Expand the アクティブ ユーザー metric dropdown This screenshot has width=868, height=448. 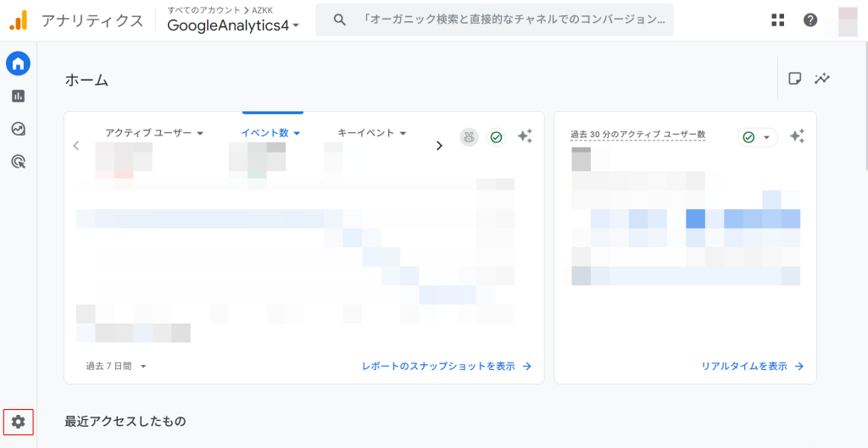coord(154,133)
